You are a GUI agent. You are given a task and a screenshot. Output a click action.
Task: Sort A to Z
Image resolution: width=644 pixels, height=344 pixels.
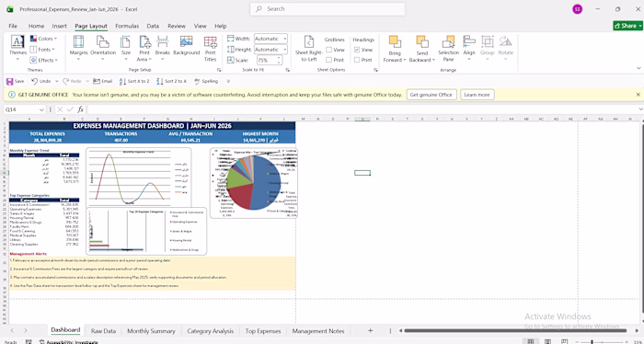coord(134,81)
